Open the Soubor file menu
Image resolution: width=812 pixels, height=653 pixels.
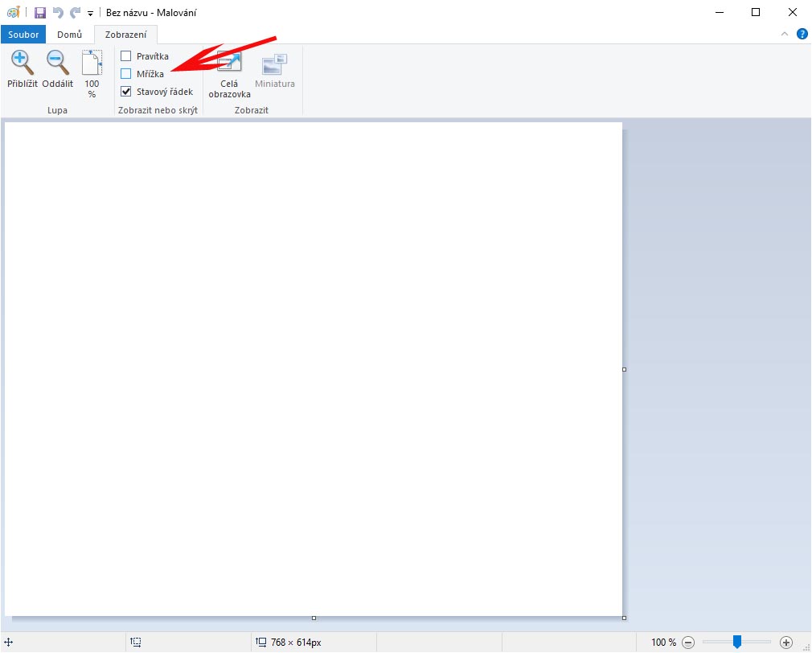point(23,35)
